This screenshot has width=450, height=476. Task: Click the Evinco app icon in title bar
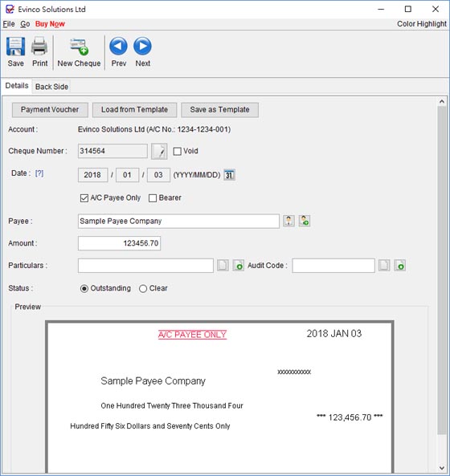click(10, 9)
